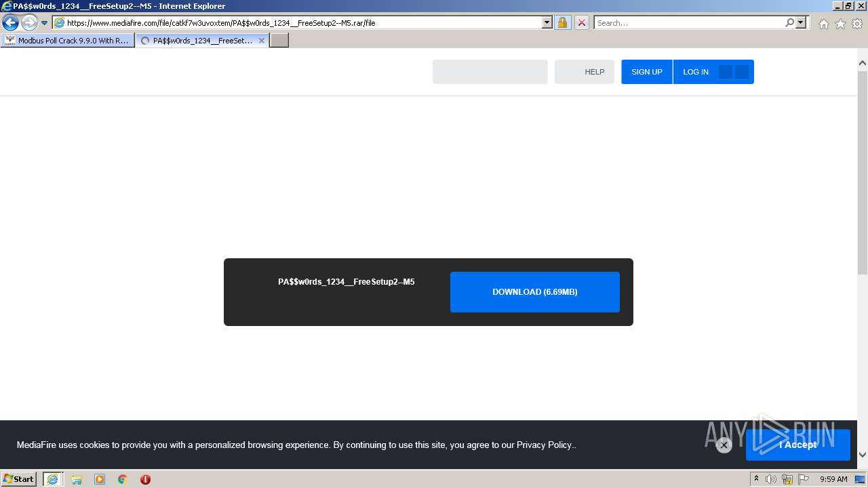Click the DOWNLOAD (6.69MB) button

pyautogui.click(x=535, y=292)
